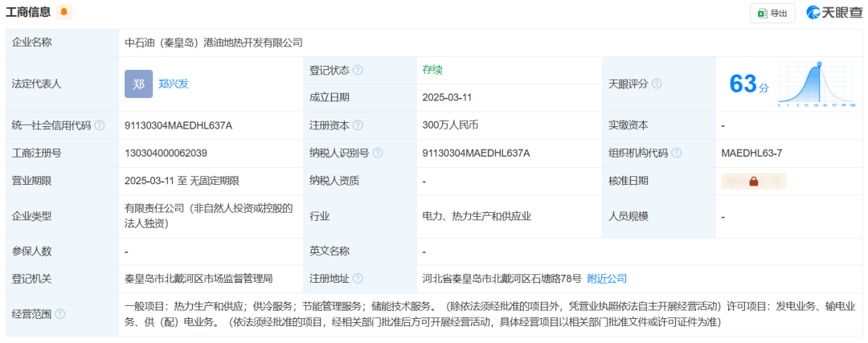Click the 纳税人资质 label
This screenshot has height=343, width=868.
(334, 181)
